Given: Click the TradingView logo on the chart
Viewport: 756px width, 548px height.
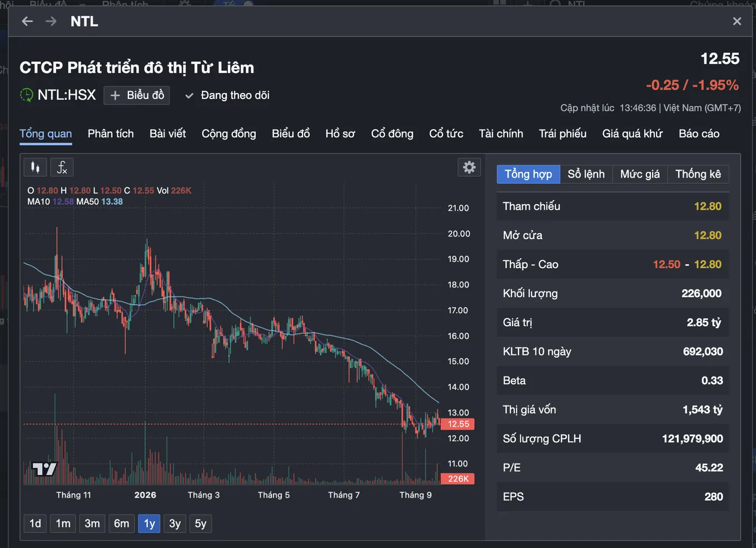Looking at the screenshot, I should pos(44,469).
